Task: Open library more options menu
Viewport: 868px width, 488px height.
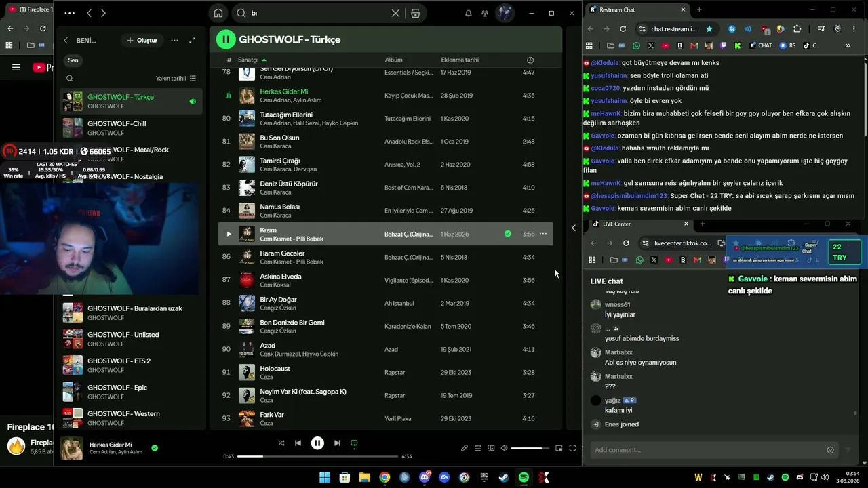Action: pyautogui.click(x=174, y=41)
